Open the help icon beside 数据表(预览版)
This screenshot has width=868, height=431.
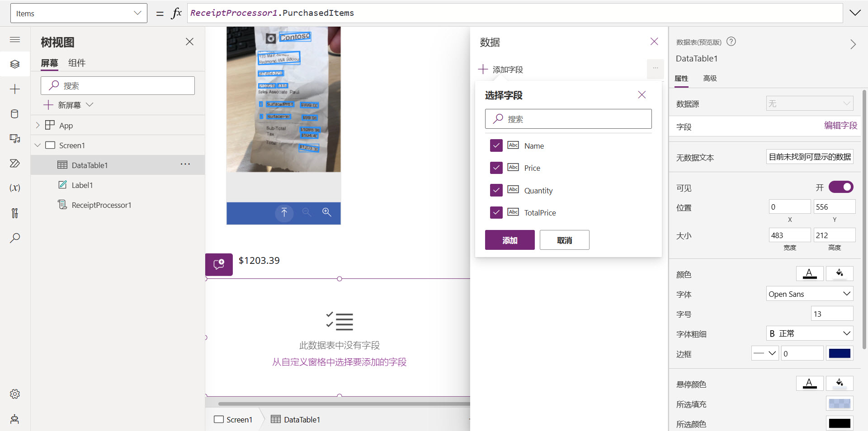pyautogui.click(x=731, y=42)
